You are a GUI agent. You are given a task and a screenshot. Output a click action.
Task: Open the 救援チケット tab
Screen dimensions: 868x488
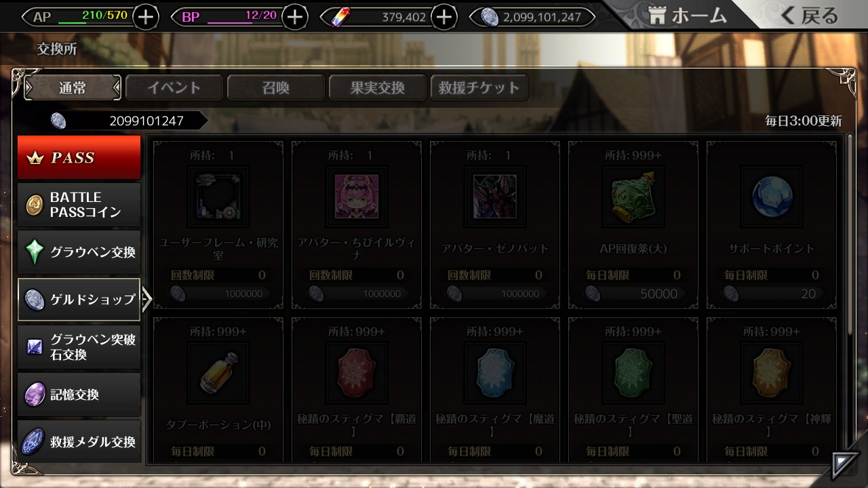coord(479,87)
